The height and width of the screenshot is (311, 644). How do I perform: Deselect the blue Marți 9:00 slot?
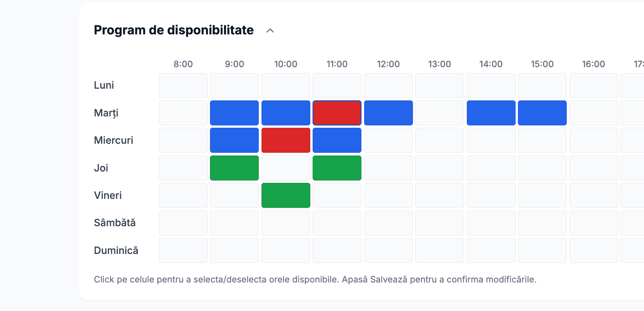click(x=234, y=113)
